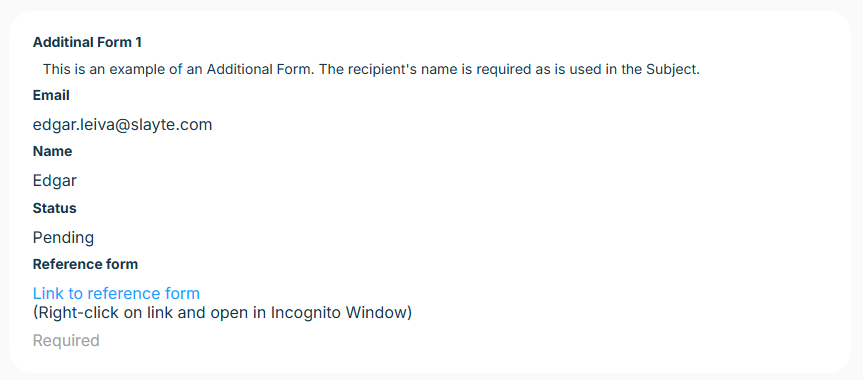Click the edgar.leiva@slayte.com email value
The image size is (863, 380).
pos(123,125)
